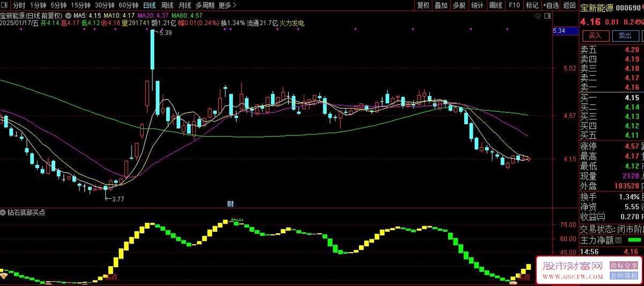The image size is (644, 286).
Task: Select the 买二 price 4.14
Action: tap(631, 108)
